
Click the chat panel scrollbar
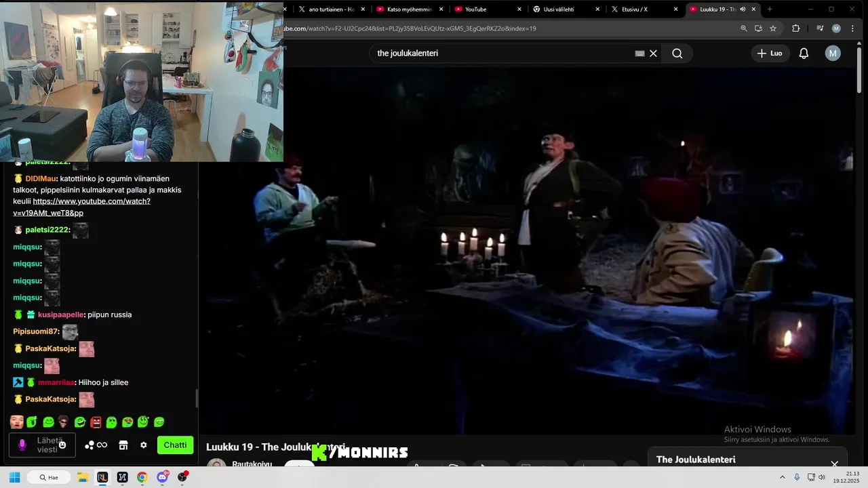pyautogui.click(x=197, y=399)
